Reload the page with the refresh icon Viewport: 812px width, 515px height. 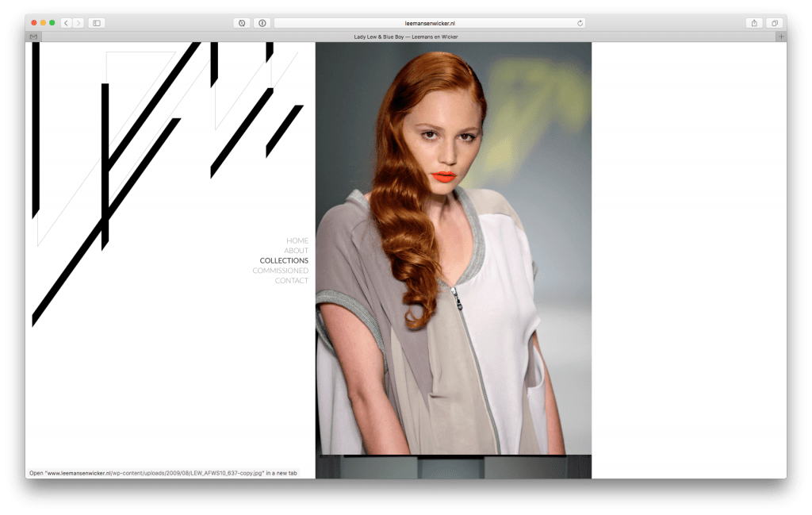pos(580,23)
